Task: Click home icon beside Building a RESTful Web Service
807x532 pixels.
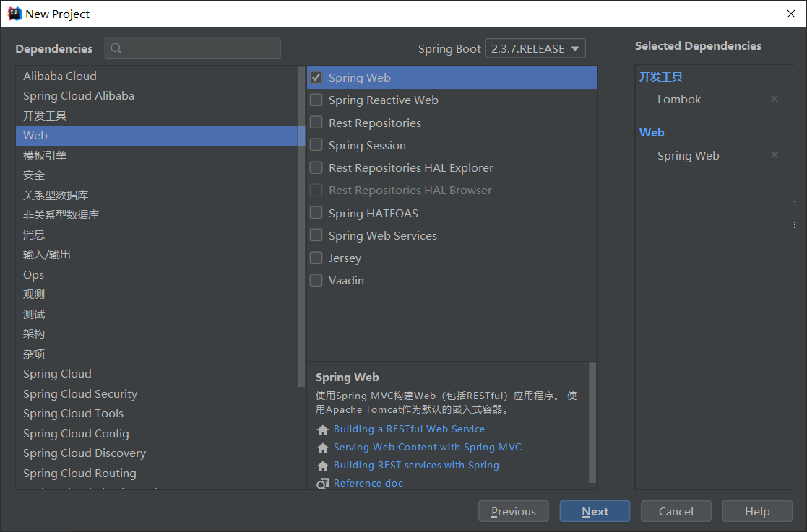Action: (323, 429)
